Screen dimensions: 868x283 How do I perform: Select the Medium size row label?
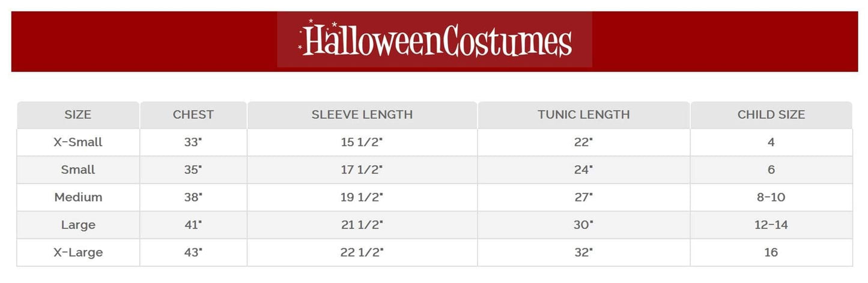point(78,197)
